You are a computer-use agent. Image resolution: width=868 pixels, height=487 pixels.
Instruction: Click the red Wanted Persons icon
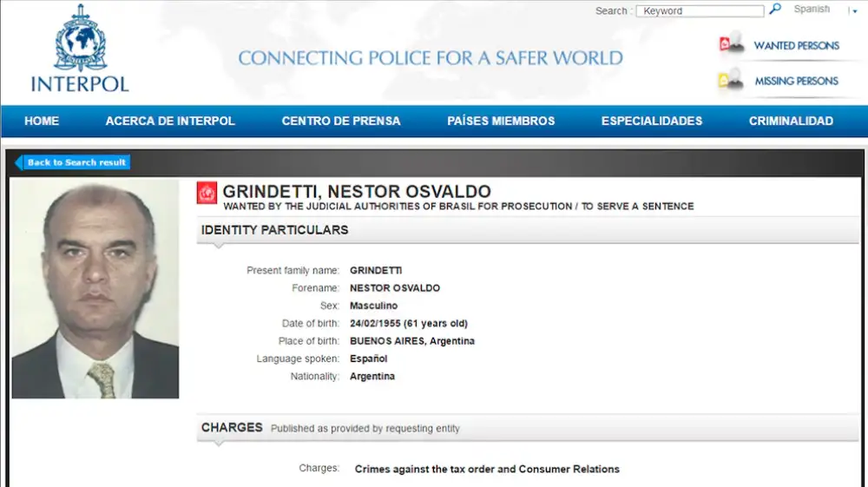tap(732, 44)
